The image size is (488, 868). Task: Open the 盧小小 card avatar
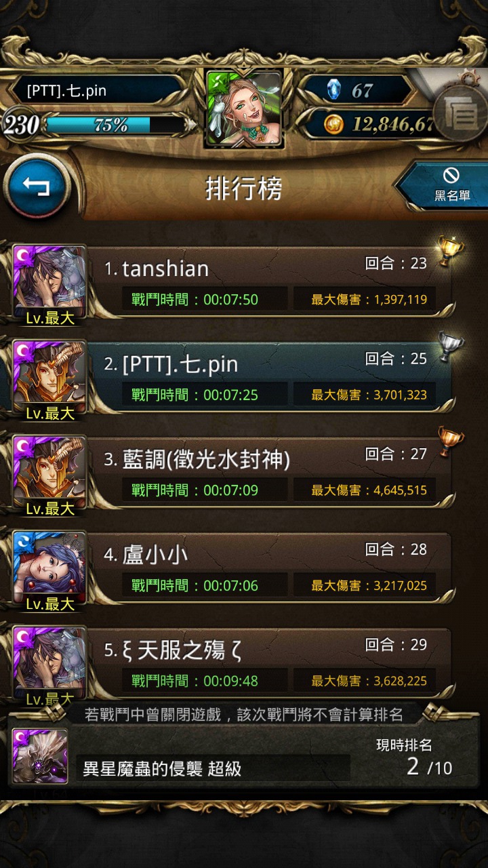[x=50, y=568]
